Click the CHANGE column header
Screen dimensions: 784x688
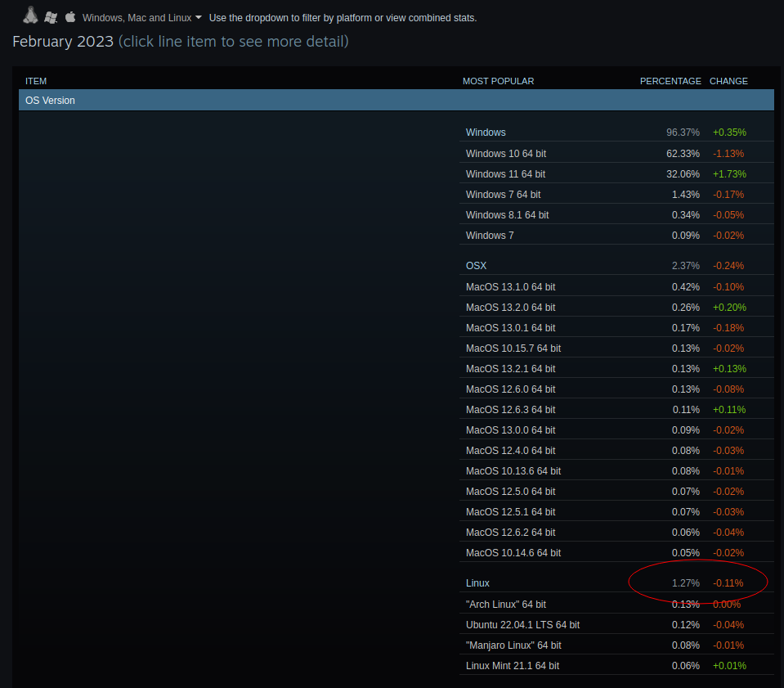tap(728, 81)
